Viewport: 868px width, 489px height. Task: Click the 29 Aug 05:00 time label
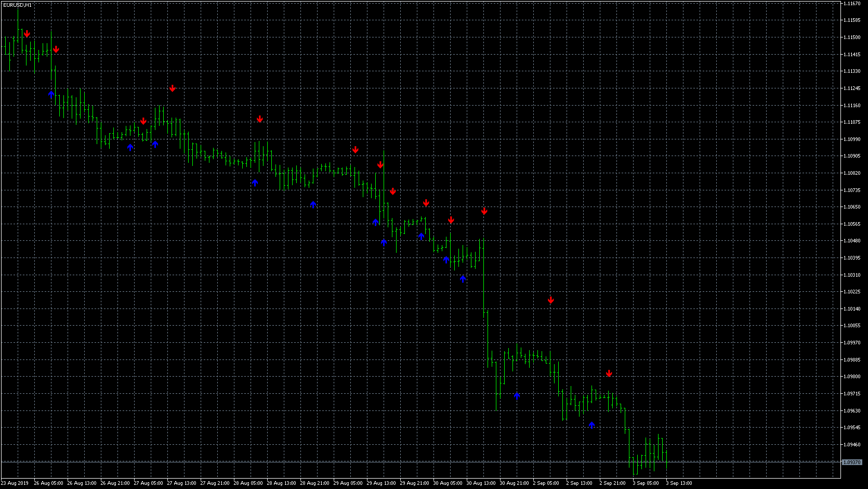click(348, 483)
